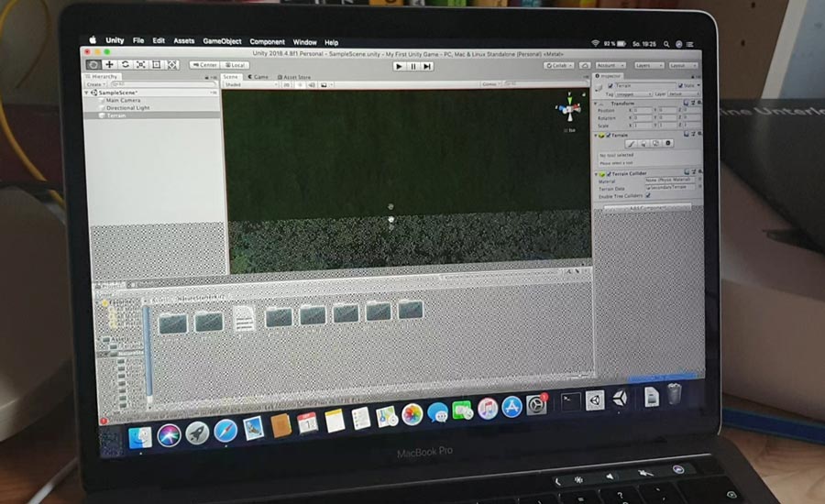
Task: Switch to the Asset Store tab
Action: tap(294, 77)
